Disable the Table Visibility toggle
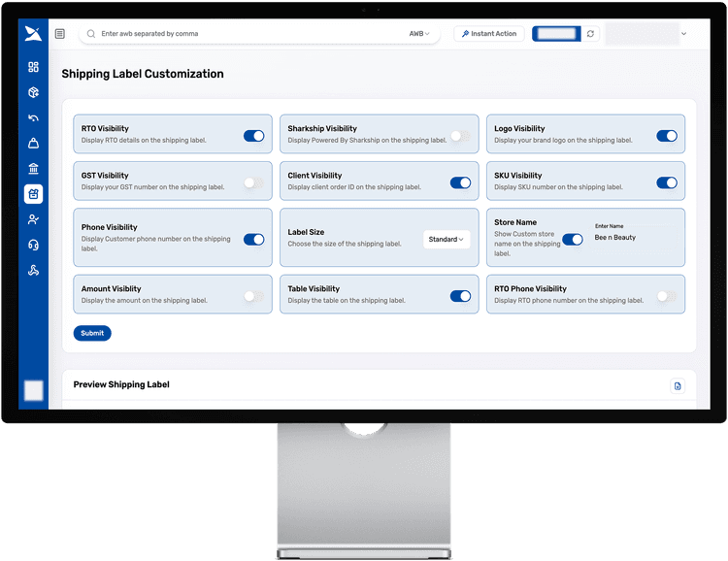The image size is (728, 561). 460,296
